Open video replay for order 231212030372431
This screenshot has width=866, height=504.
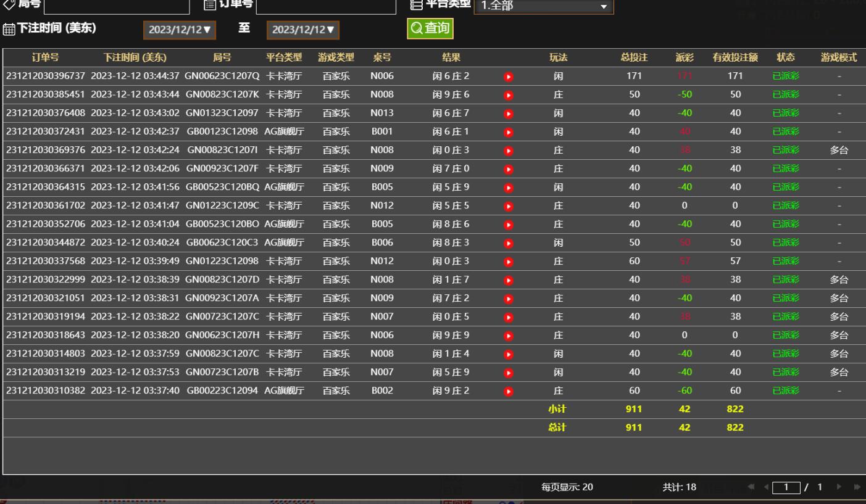(509, 132)
